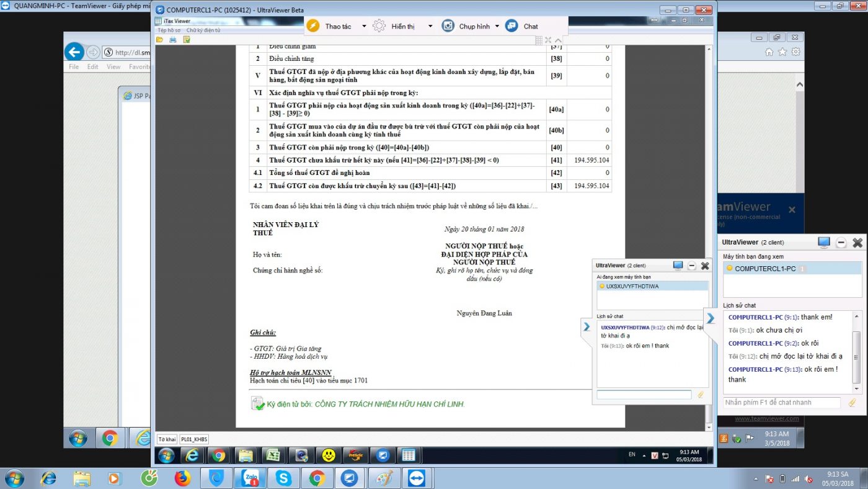Collapse the small remote chat panel with its side arrow
The height and width of the screenshot is (489, 868).
coord(586,326)
